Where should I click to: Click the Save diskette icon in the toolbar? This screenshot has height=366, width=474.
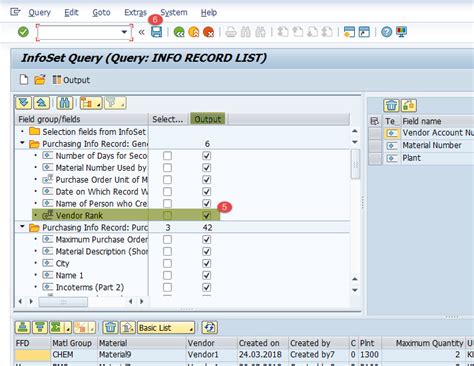156,32
